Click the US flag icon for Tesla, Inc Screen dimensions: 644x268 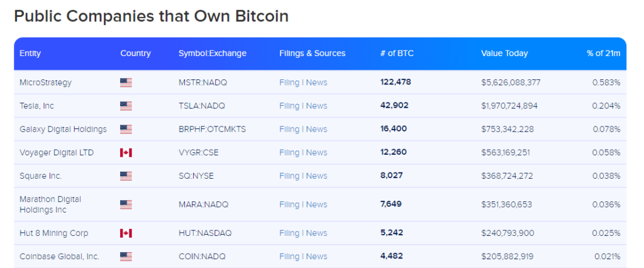(x=126, y=106)
